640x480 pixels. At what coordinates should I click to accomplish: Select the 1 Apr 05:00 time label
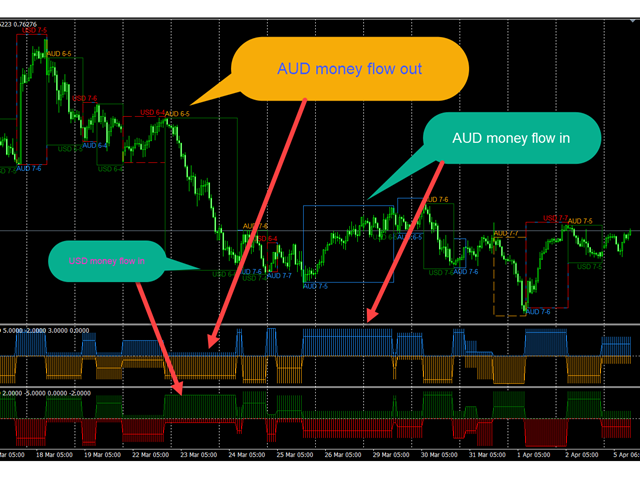point(533,455)
